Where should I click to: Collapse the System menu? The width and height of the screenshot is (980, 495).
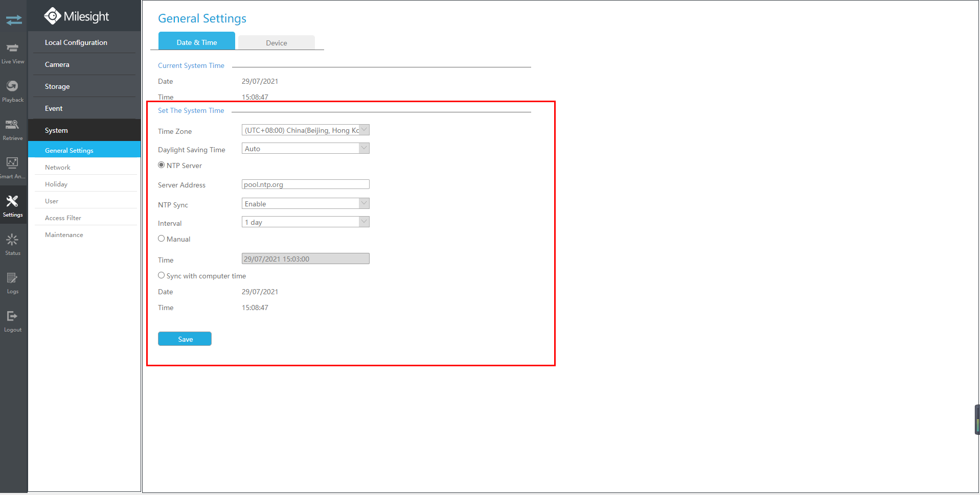point(84,130)
